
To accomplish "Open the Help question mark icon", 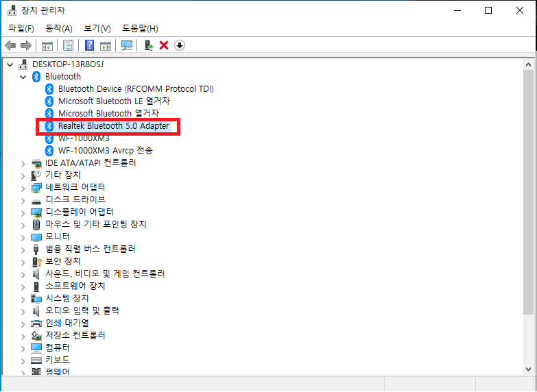I will pos(89,45).
